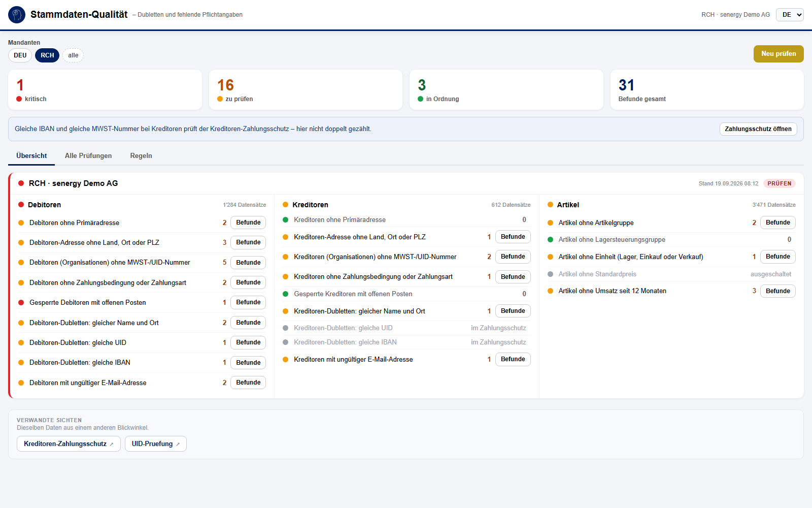
Task: Open Befunde for Debitoren mit ungültiger E-Mail-Adresse
Action: 248,383
